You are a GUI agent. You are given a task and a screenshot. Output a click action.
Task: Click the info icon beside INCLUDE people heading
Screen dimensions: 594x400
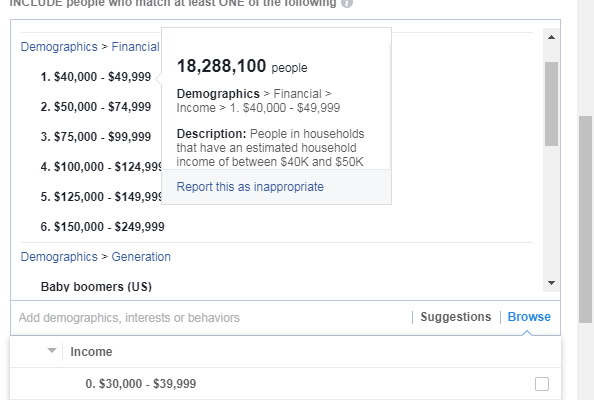[347, 3]
